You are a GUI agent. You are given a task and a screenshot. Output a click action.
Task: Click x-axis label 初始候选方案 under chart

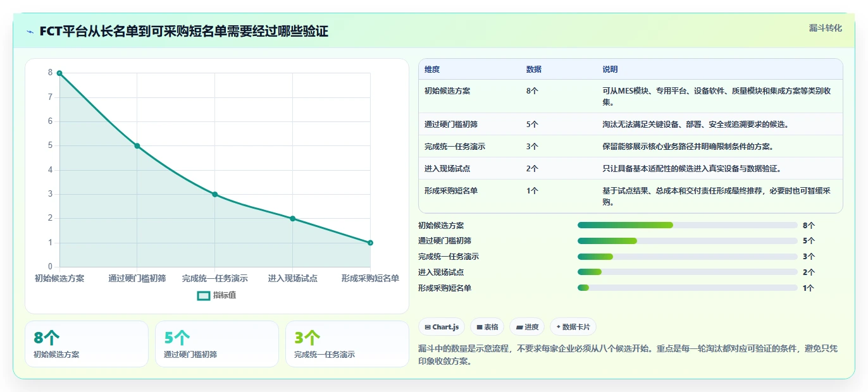coord(59,278)
